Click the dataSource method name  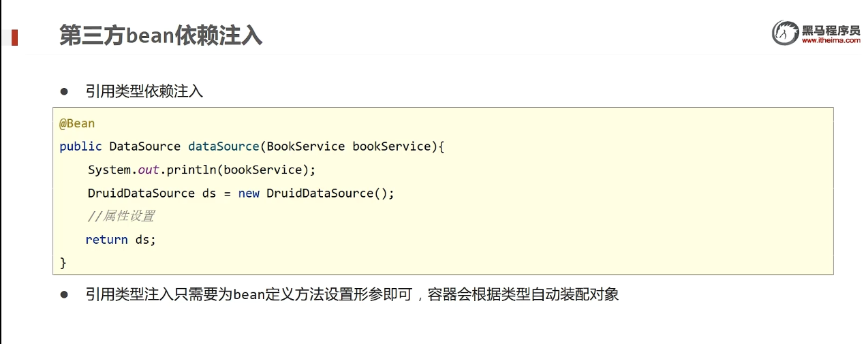[x=223, y=146]
